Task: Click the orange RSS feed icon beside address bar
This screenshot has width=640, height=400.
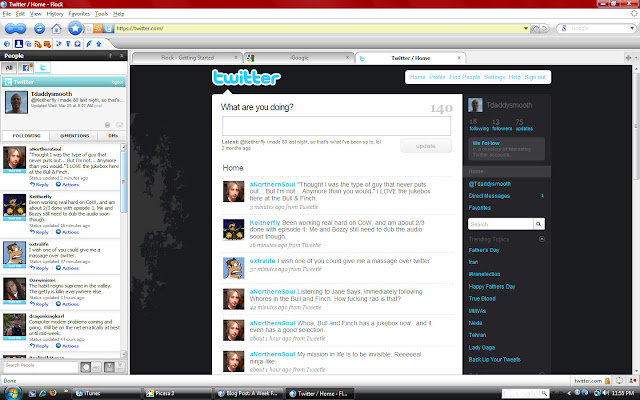Action: [x=98, y=29]
